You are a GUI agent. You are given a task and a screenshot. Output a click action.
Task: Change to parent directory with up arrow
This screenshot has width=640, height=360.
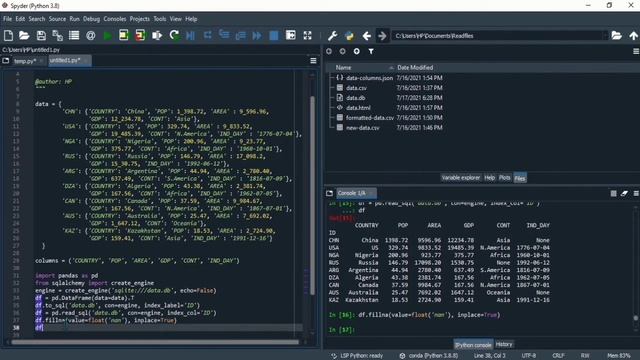click(x=633, y=36)
